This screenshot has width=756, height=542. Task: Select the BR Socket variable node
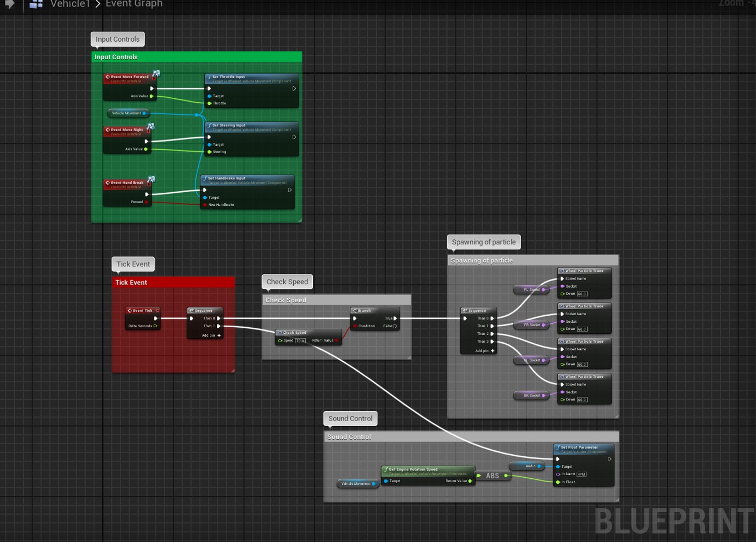click(532, 395)
